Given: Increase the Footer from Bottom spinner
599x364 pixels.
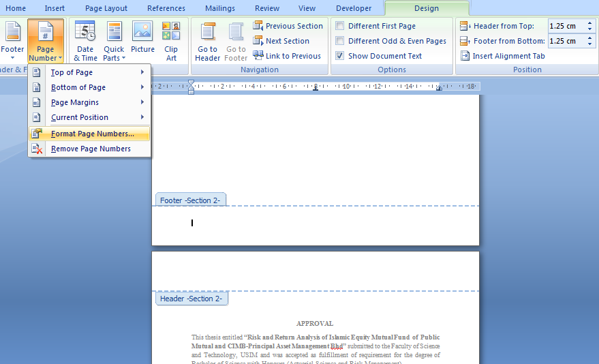Looking at the screenshot, I should [590, 37].
